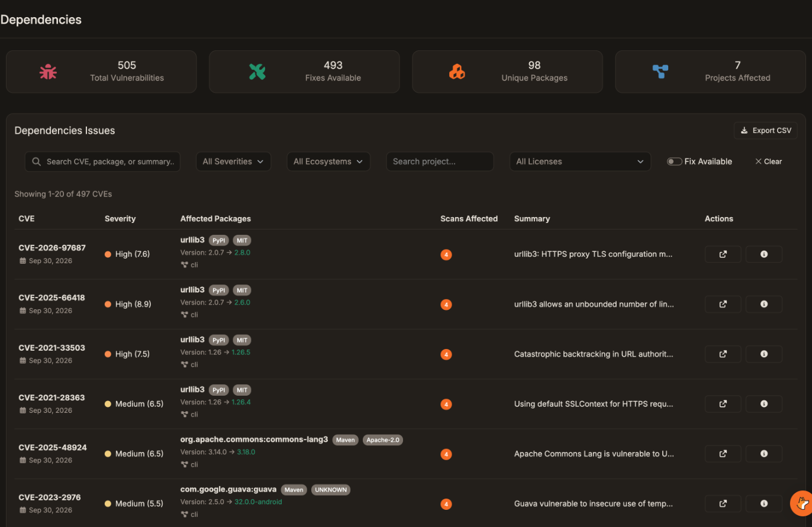This screenshot has height=527, width=812.
Task: Click scans affected badge for CVE-2021-28363
Action: (446, 405)
